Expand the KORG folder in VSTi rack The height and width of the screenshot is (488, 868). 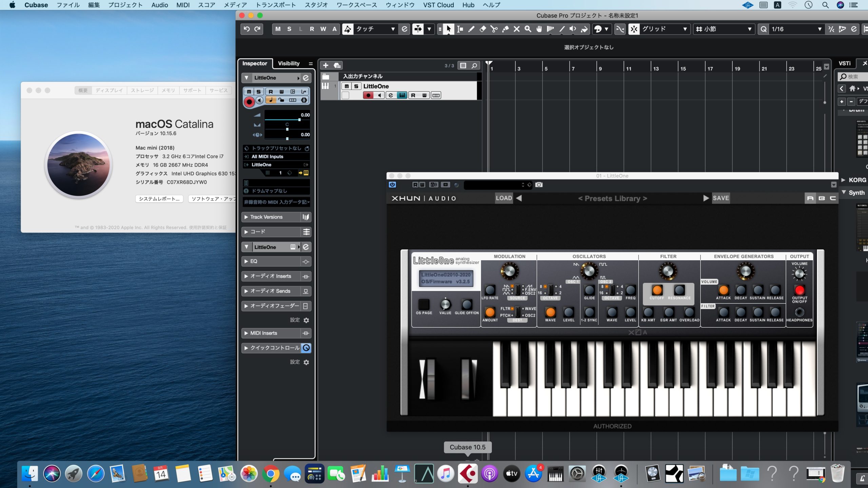[x=843, y=180]
